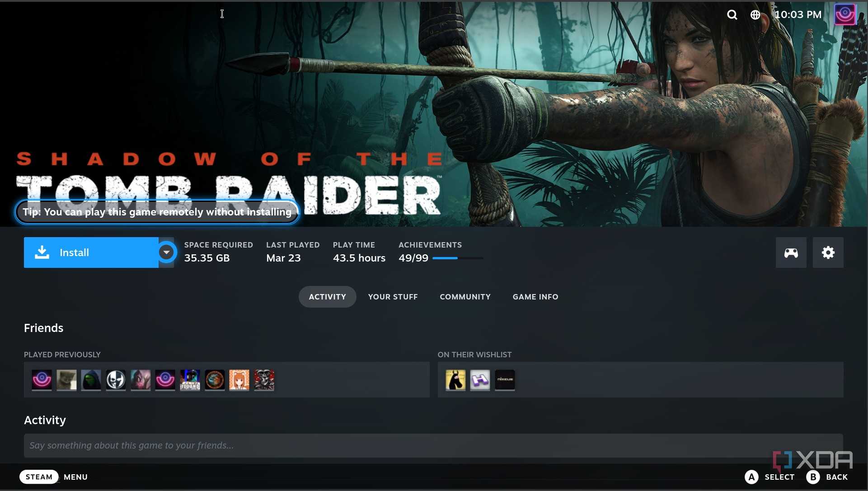Select the fiery globe friend avatar
The width and height of the screenshot is (868, 491).
click(x=215, y=380)
